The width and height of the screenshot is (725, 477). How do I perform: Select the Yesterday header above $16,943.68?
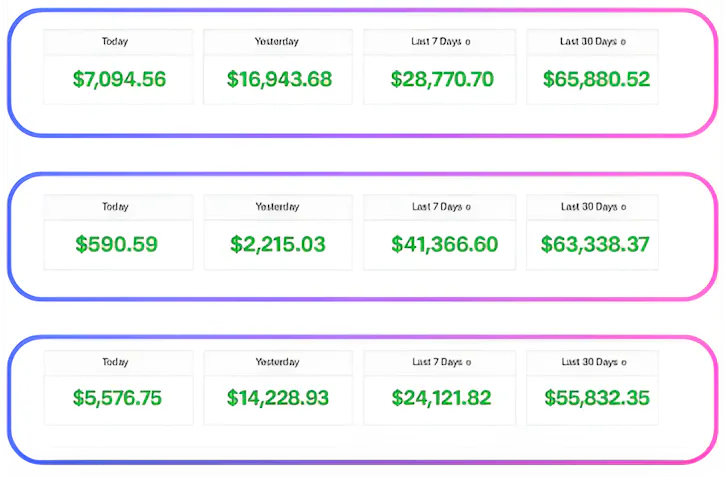pyautogui.click(x=277, y=42)
